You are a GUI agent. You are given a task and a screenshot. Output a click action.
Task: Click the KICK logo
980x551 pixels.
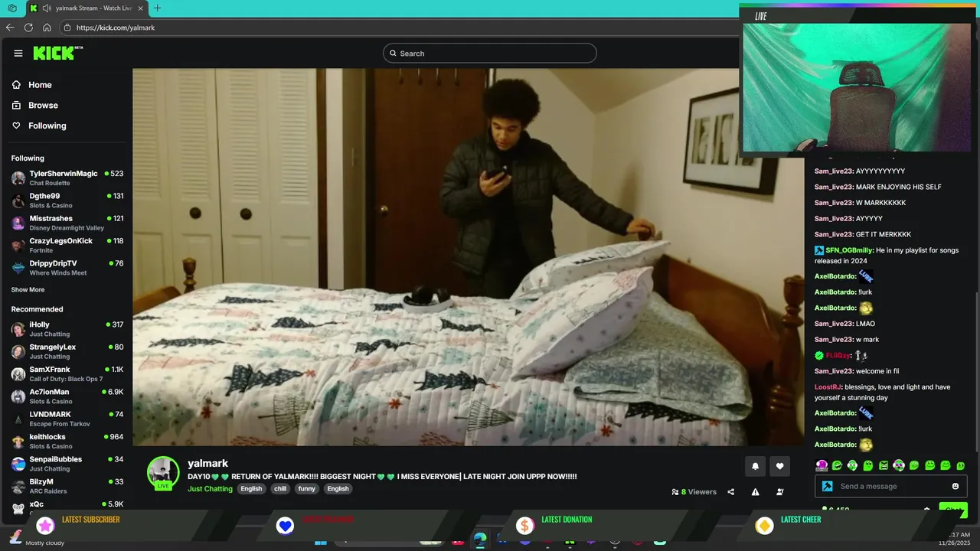[x=57, y=53]
